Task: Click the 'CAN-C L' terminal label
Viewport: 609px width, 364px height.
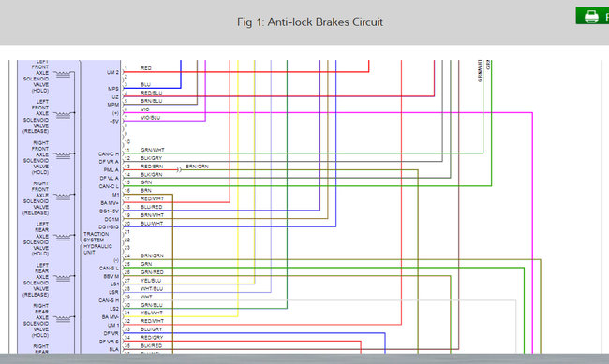Action: point(109,186)
